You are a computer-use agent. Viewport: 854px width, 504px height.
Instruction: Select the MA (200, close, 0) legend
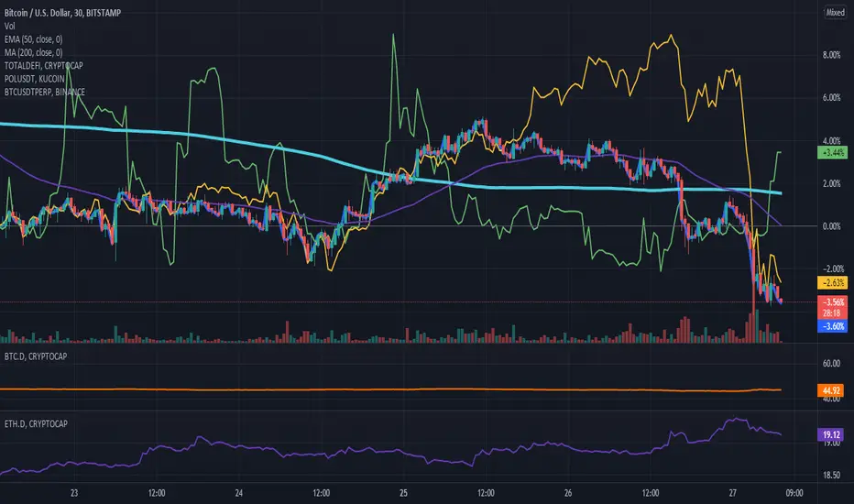point(33,52)
